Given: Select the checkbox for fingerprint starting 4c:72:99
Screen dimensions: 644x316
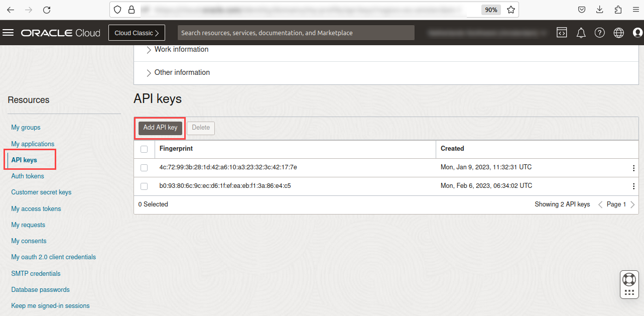Looking at the screenshot, I should pos(144,167).
